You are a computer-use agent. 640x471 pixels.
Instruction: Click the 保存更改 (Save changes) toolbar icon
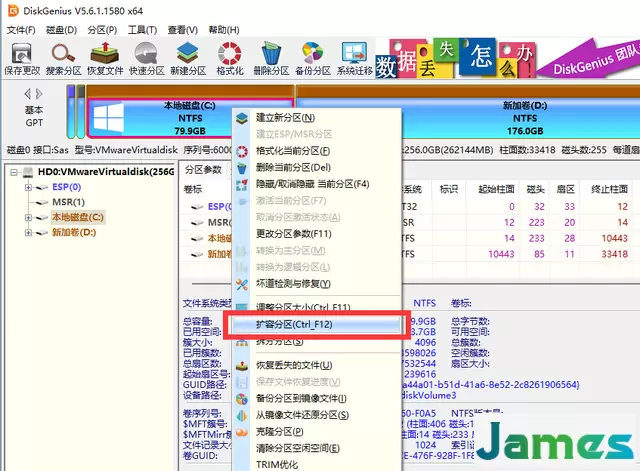click(22, 59)
